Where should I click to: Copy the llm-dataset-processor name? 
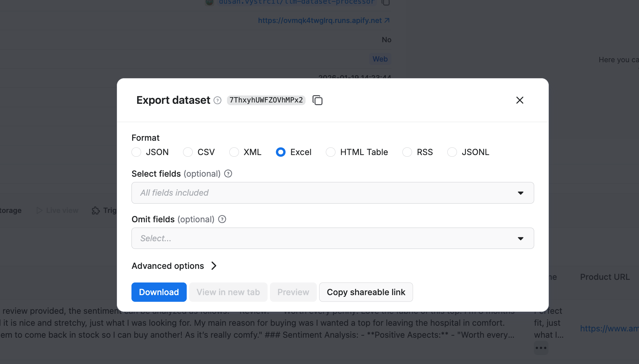click(386, 2)
